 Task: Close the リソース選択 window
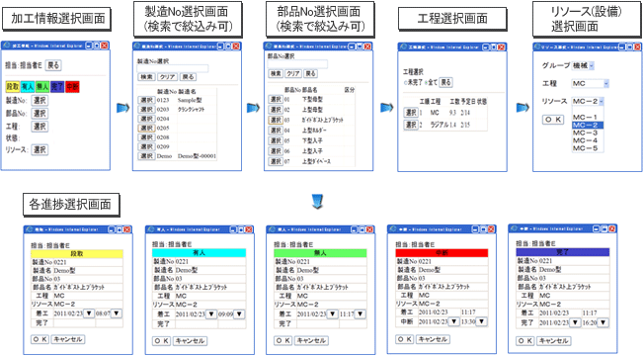[x=636, y=46]
